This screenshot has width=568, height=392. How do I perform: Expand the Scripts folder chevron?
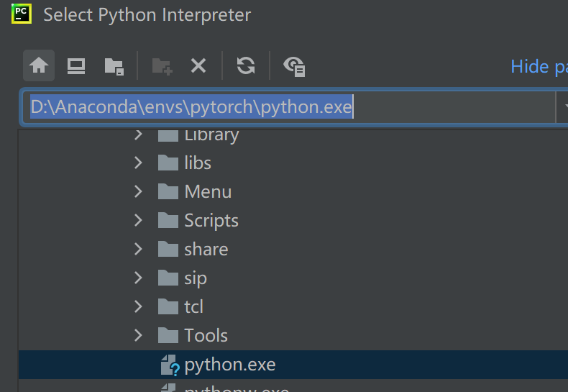point(138,220)
